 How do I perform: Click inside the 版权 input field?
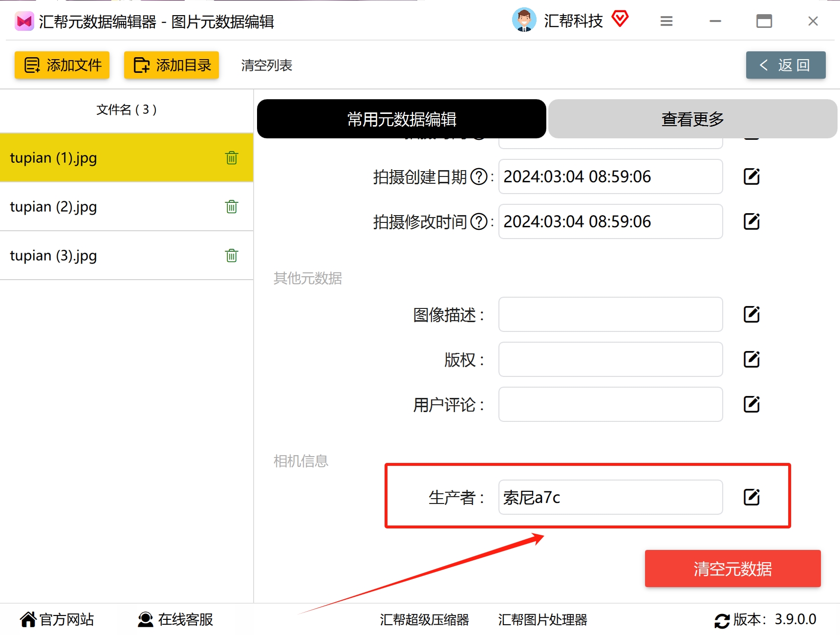coord(610,359)
